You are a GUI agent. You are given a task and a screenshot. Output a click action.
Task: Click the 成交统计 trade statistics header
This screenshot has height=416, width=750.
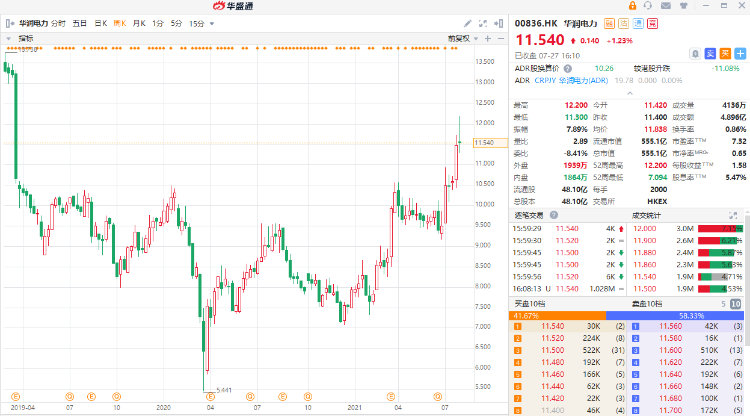coord(646,215)
